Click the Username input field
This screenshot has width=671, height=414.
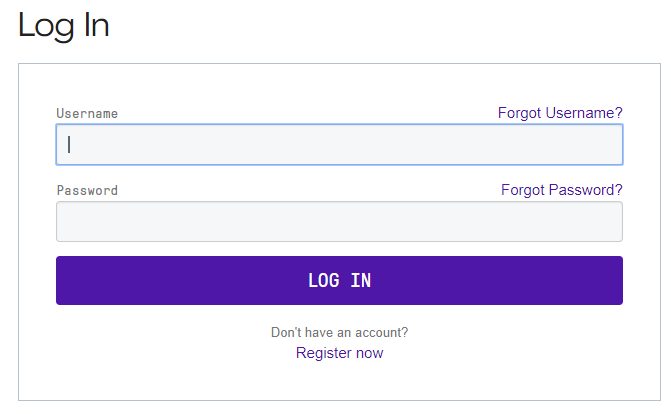point(339,144)
